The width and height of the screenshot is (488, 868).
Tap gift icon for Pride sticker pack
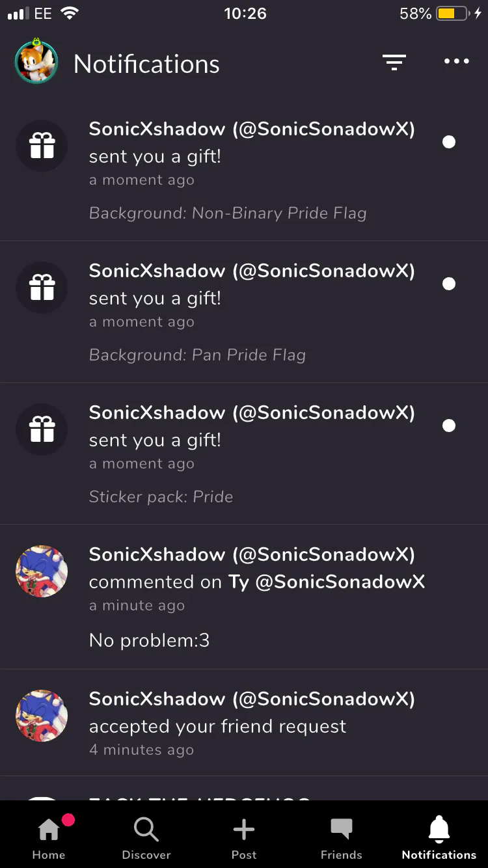(42, 429)
